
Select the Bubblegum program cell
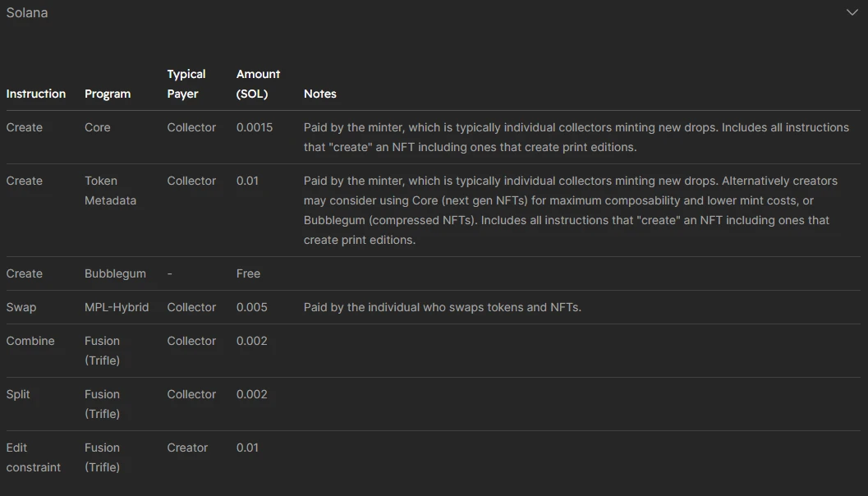point(115,273)
